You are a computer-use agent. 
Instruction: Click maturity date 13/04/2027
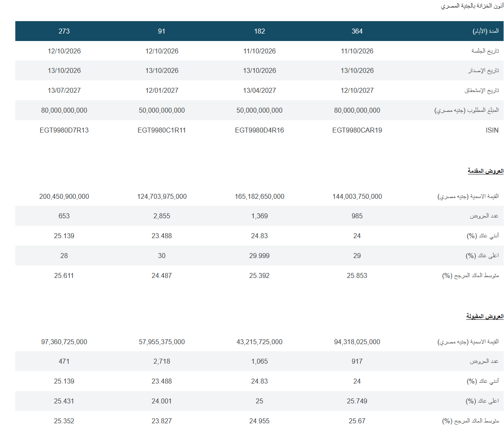pos(259,90)
